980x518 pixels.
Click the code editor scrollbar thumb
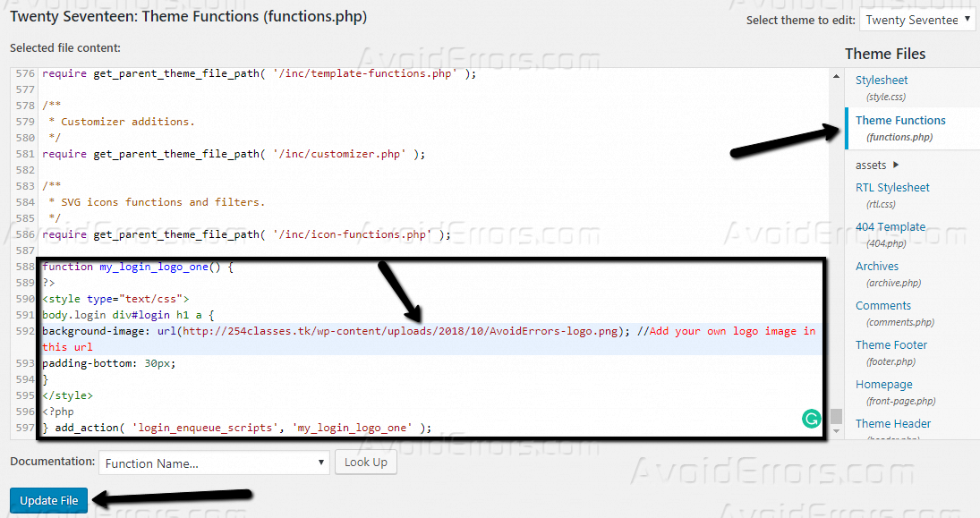pyautogui.click(x=836, y=418)
